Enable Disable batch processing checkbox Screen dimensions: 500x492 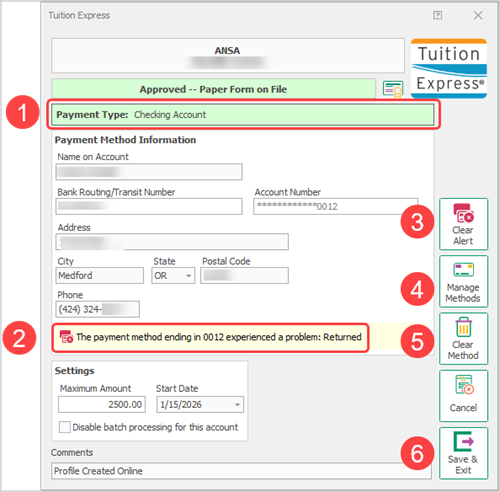tap(65, 427)
